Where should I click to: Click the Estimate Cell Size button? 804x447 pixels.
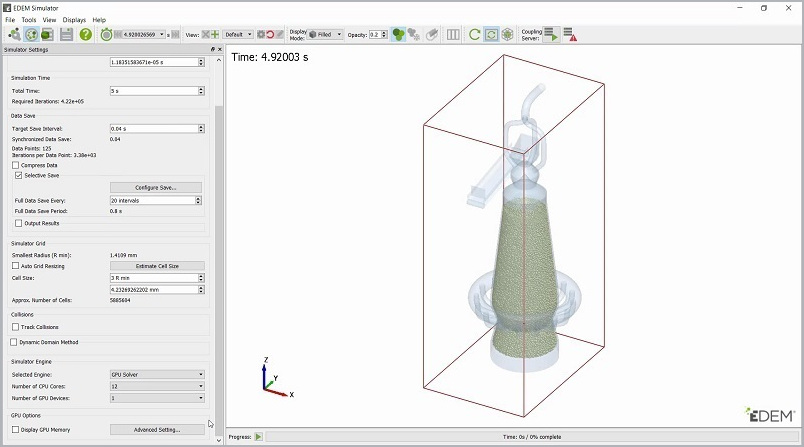coord(156,266)
